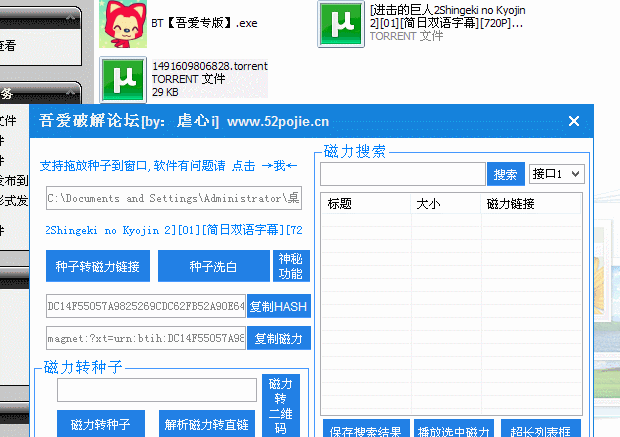This screenshot has width=620, height=437.
Task: Click the 搜索 magnet search button
Action: (x=506, y=174)
